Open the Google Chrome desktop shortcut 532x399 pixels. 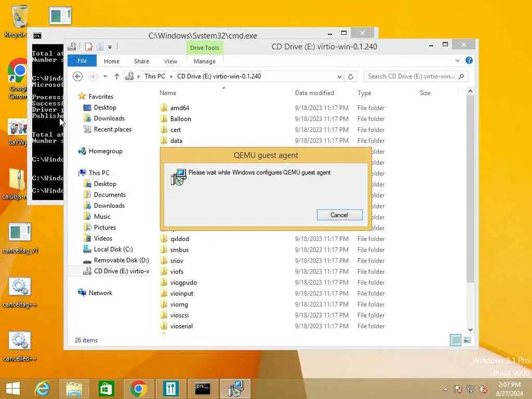18,79
